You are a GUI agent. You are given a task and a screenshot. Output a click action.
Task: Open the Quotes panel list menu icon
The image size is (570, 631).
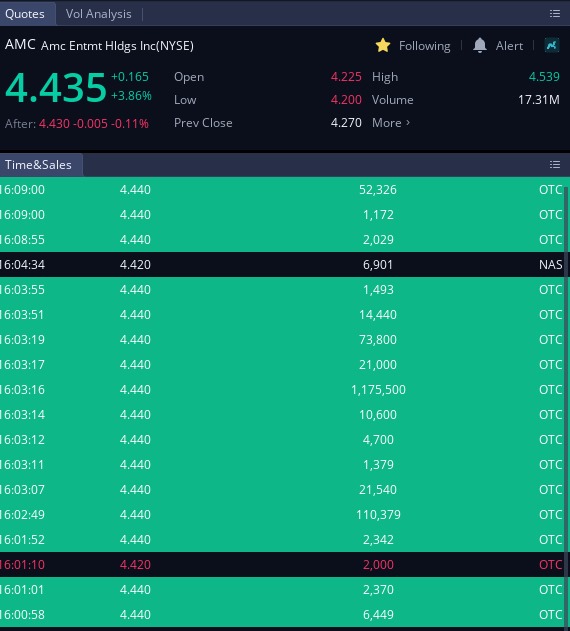[x=555, y=14]
